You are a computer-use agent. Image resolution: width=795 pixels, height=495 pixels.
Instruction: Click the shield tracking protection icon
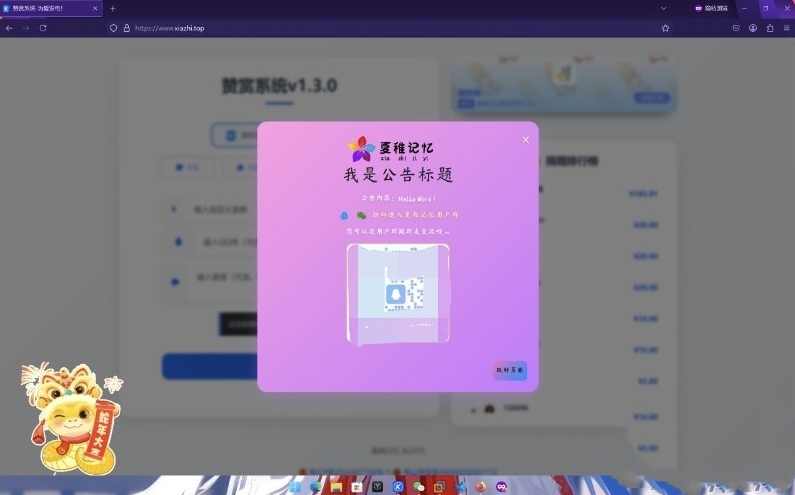click(x=114, y=28)
